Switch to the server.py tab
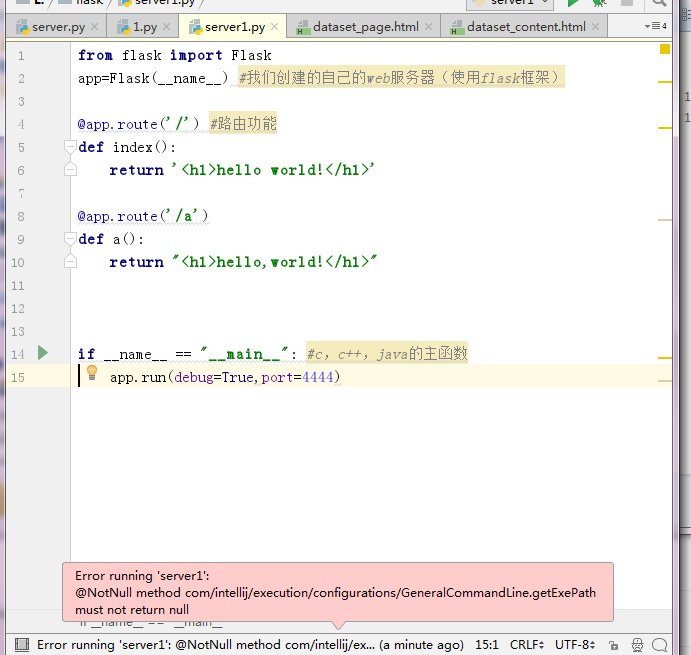691x655 pixels. [56, 26]
